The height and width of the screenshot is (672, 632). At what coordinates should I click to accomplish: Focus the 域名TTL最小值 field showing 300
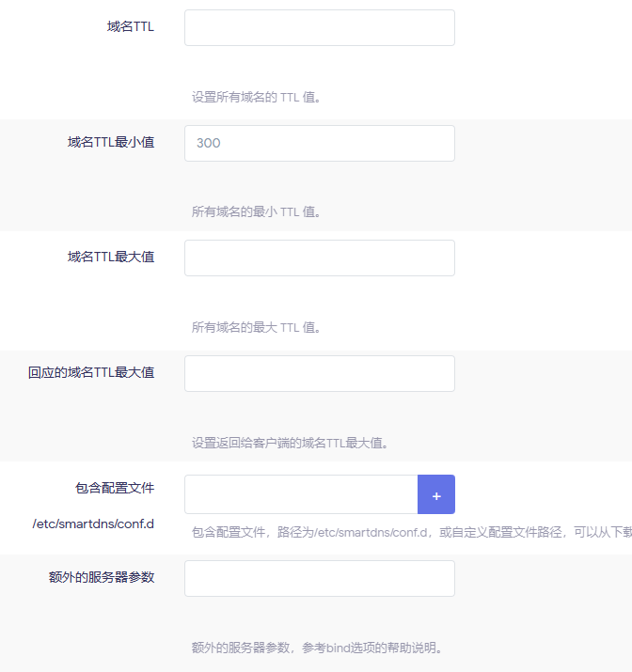pyautogui.click(x=320, y=143)
